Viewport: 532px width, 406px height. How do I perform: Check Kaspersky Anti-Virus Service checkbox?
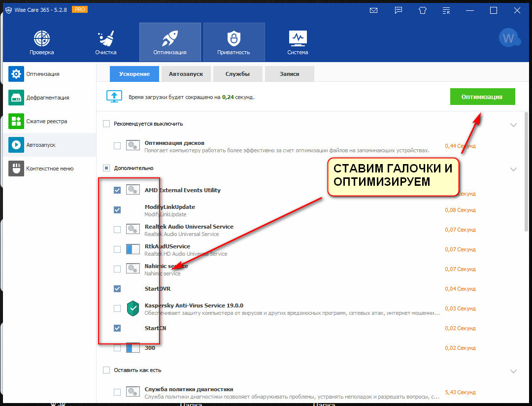coord(117,308)
